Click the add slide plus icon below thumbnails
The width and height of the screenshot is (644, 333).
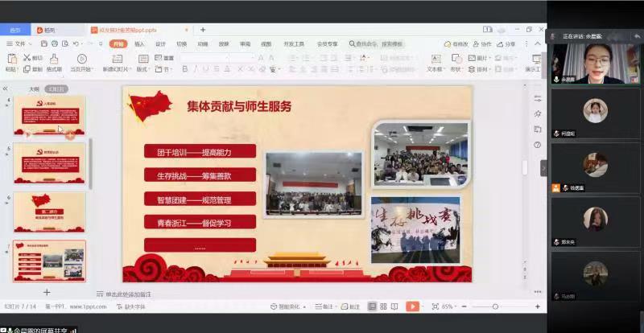coord(47,292)
